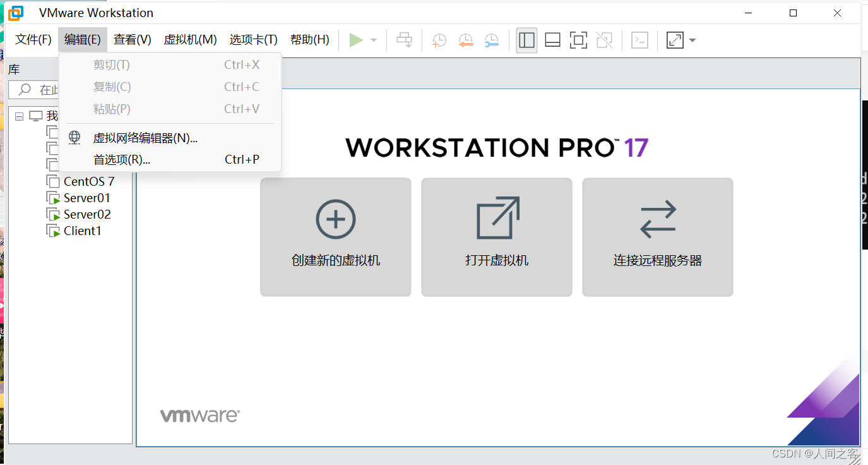
Task: Close the VMware Workstation window
Action: [838, 13]
